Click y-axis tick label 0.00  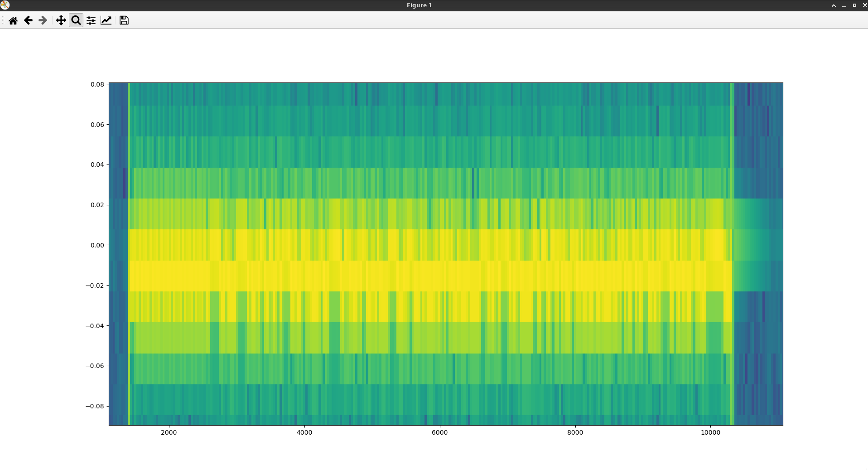tap(97, 245)
